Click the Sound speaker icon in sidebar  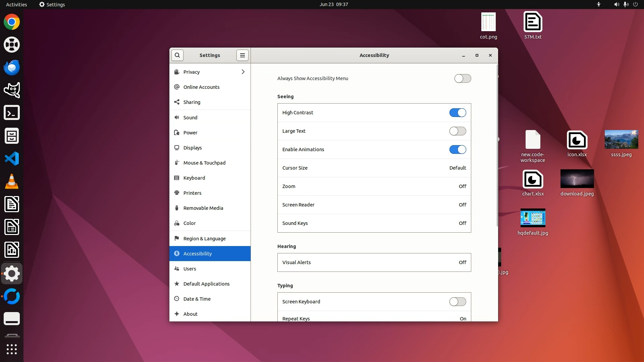177,117
